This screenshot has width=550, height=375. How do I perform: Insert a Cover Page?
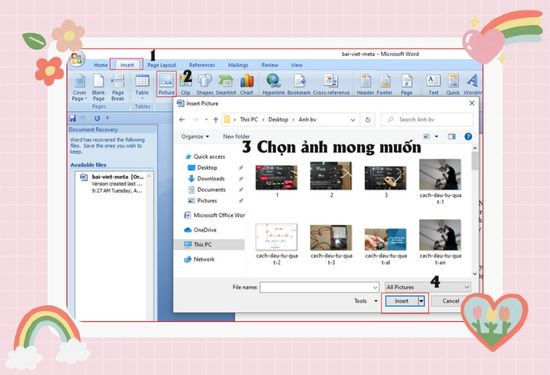point(79,88)
